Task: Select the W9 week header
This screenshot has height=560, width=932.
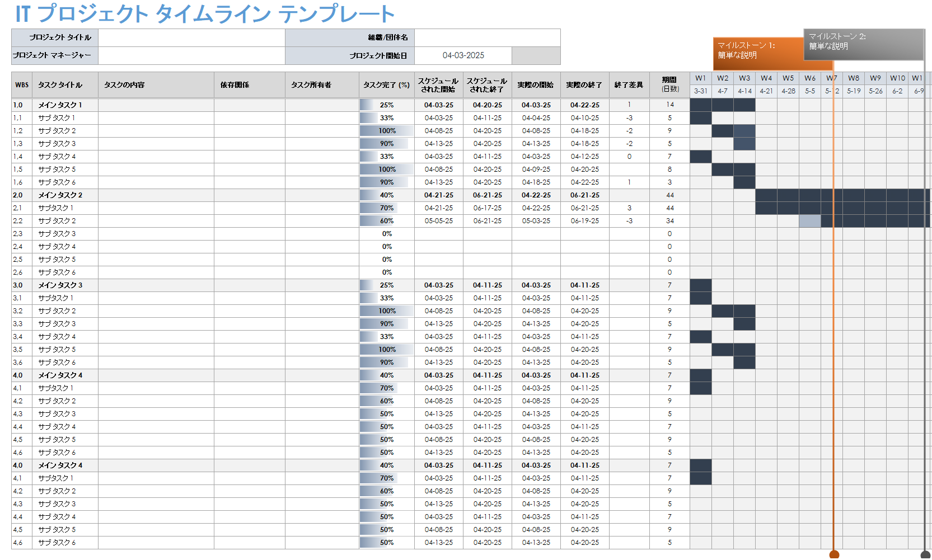Action: [x=875, y=78]
